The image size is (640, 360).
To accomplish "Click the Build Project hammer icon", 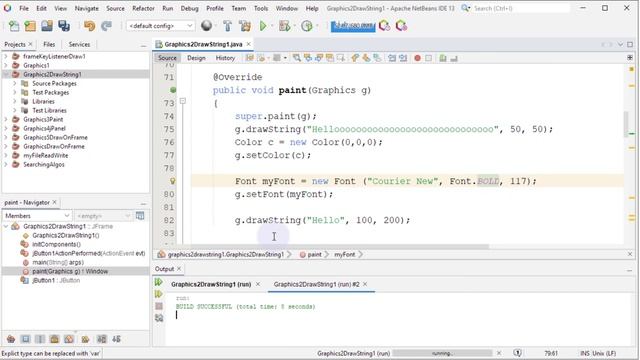I will click(x=227, y=26).
